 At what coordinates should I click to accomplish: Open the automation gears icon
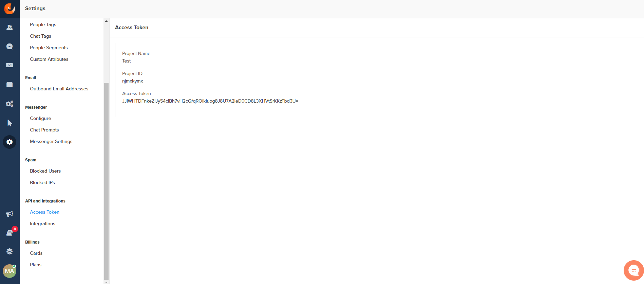coord(10,104)
